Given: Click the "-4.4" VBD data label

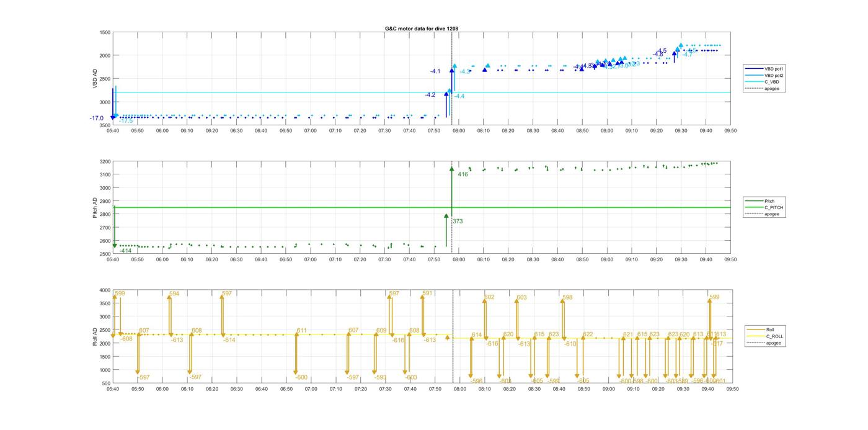Looking at the screenshot, I should click(459, 96).
